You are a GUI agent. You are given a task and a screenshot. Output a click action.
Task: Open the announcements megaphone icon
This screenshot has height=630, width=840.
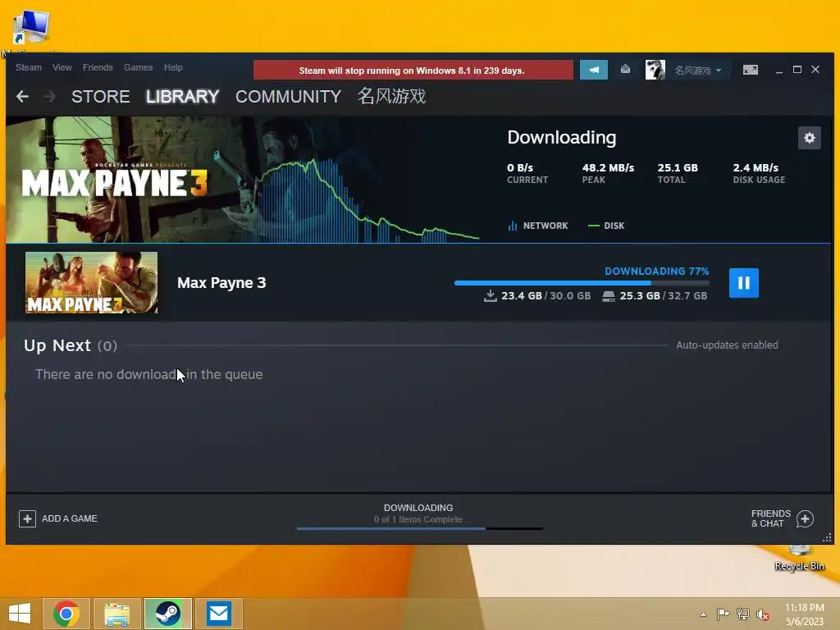pyautogui.click(x=594, y=70)
